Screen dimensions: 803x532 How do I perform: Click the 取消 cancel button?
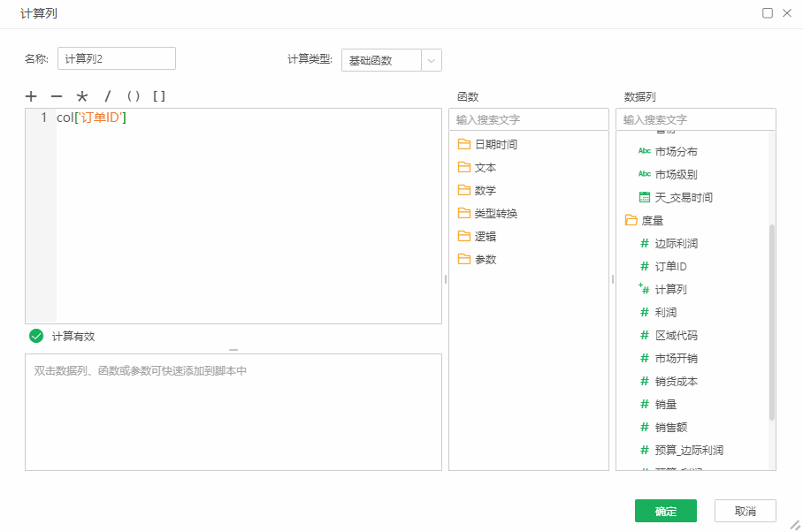tap(744, 511)
